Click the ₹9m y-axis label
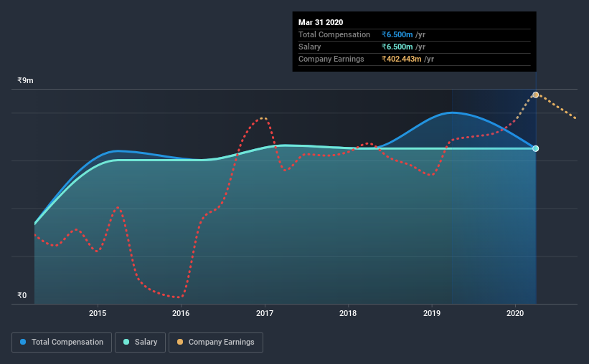Viewport: 589px width, 364px height. pyautogui.click(x=25, y=80)
